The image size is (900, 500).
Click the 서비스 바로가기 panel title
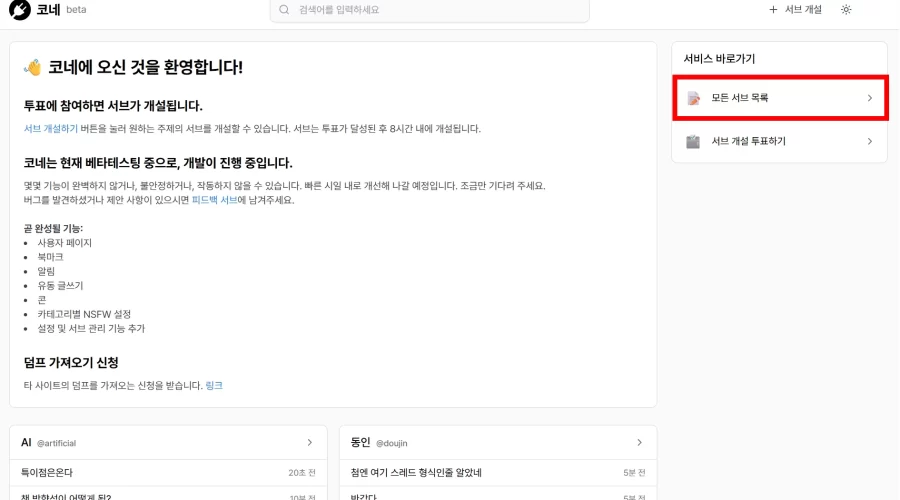(x=719, y=59)
